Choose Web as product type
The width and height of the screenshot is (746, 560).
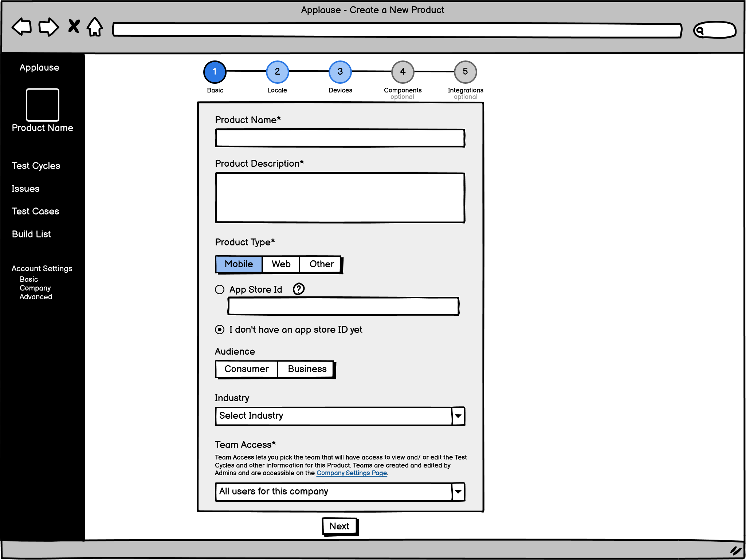[x=281, y=264]
